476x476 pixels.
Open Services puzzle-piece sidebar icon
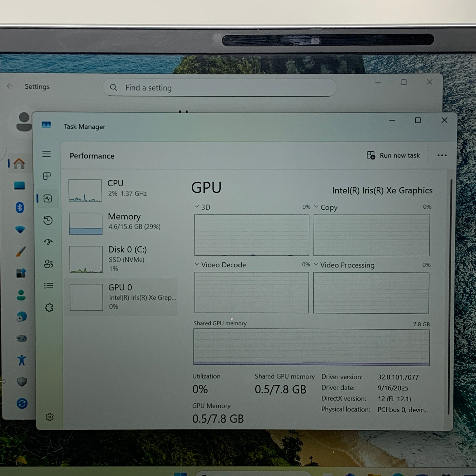click(49, 307)
